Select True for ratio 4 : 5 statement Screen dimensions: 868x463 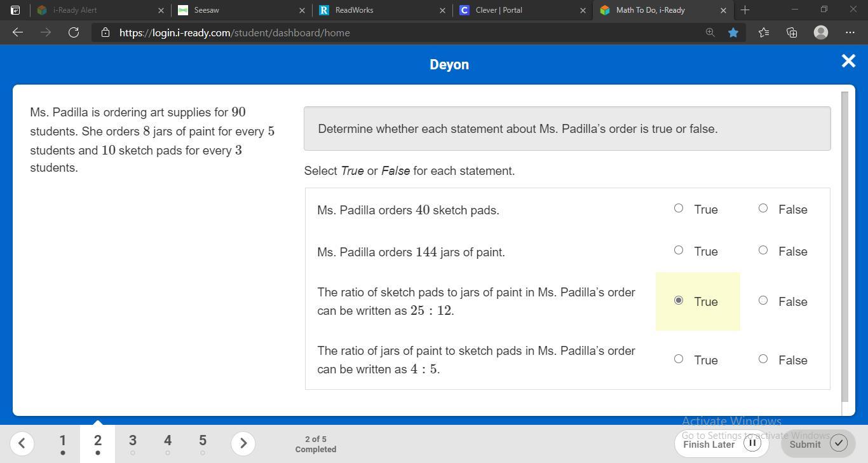679,359
